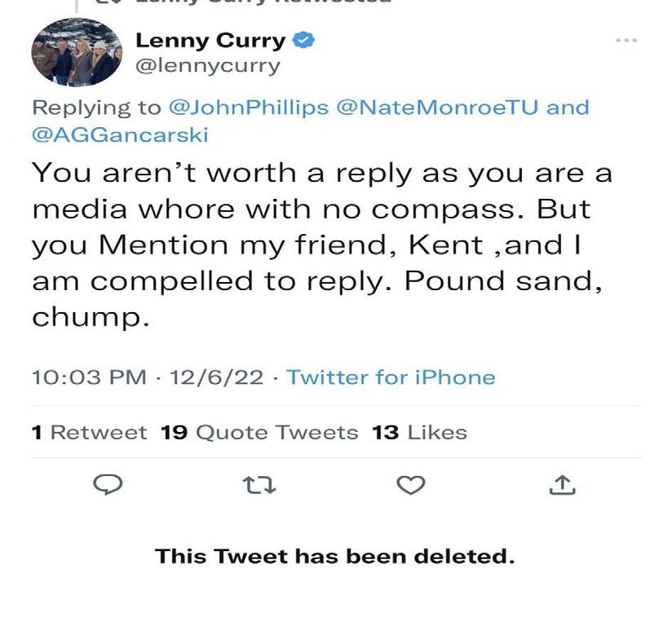Go to @AGGancarski's profile link
The width and height of the screenshot is (672, 626).
tap(120, 134)
